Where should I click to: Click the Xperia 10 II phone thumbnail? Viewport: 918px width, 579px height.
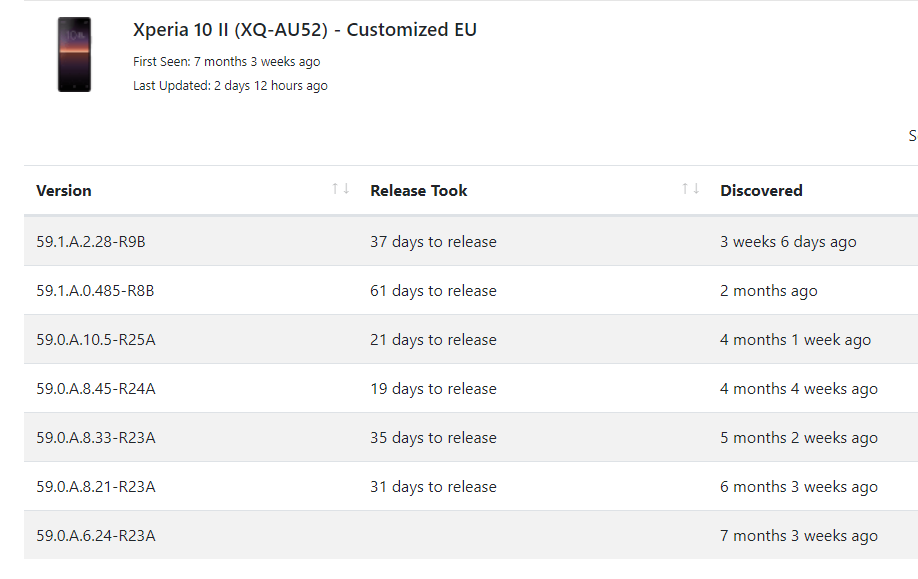pyautogui.click(x=74, y=55)
